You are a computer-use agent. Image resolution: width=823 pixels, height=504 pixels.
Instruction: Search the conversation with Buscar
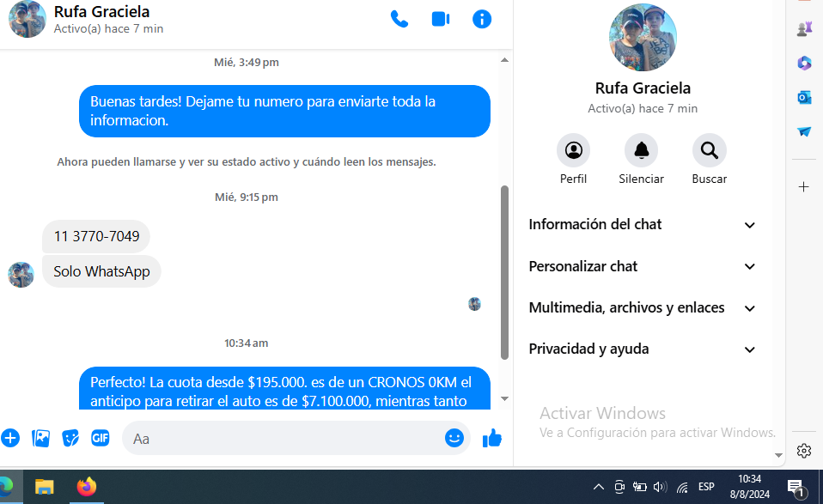point(709,151)
